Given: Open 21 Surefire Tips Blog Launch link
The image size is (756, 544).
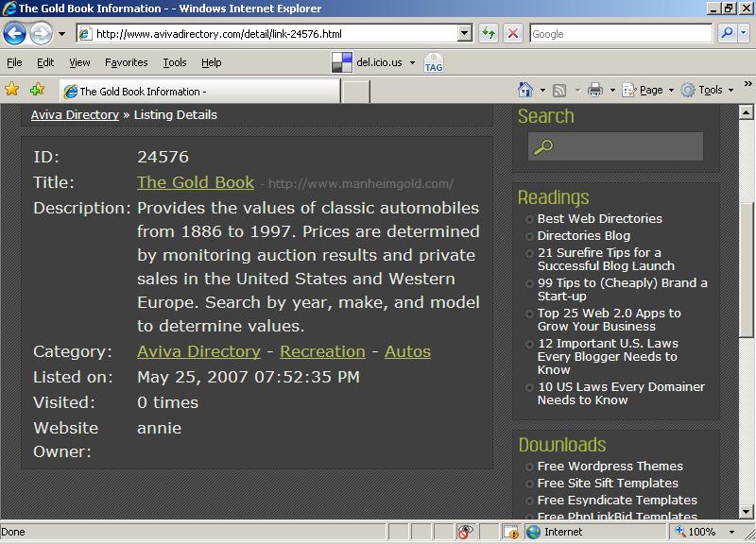Looking at the screenshot, I should point(606,259).
